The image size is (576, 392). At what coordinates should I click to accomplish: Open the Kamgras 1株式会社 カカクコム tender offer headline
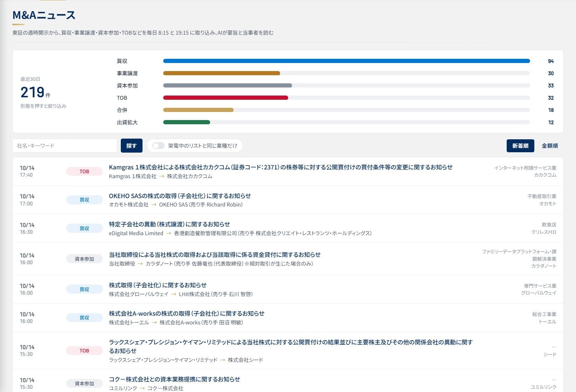280,167
